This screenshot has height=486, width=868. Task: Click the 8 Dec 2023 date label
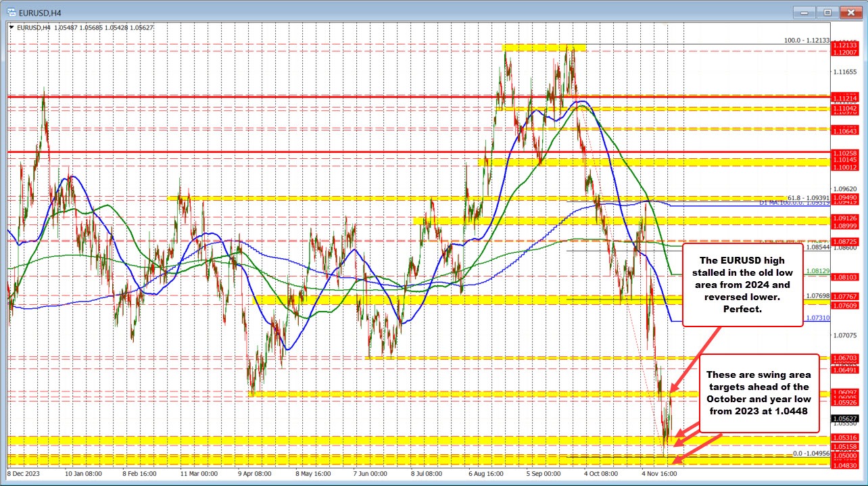click(23, 475)
